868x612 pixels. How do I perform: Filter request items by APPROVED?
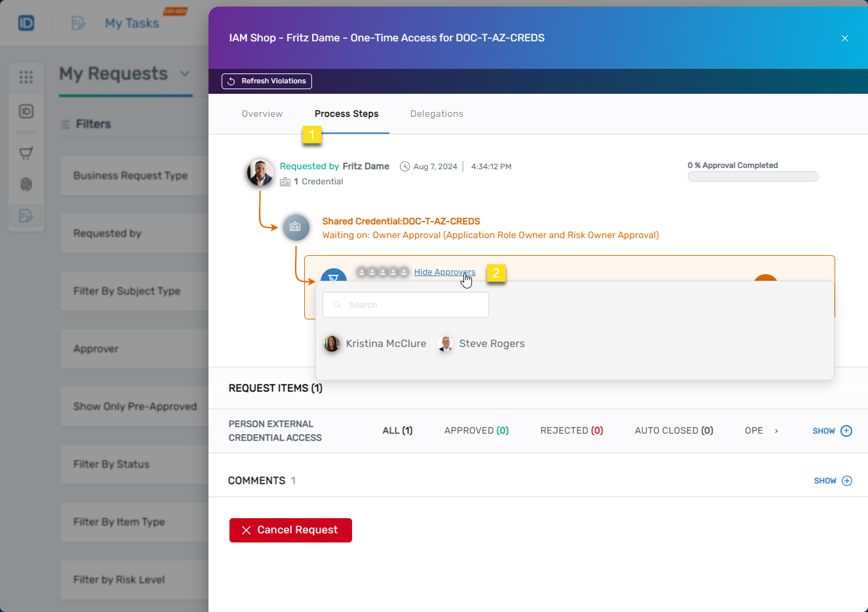476,431
